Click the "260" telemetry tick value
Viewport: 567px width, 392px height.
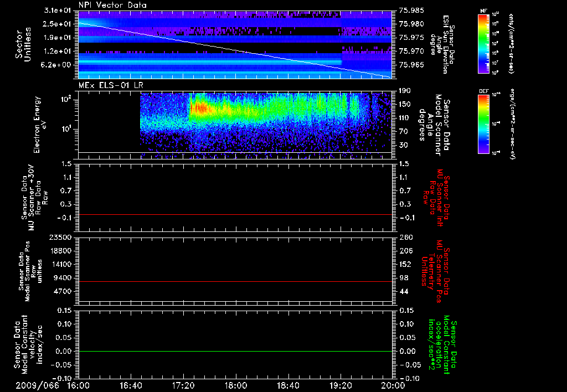(x=406, y=237)
